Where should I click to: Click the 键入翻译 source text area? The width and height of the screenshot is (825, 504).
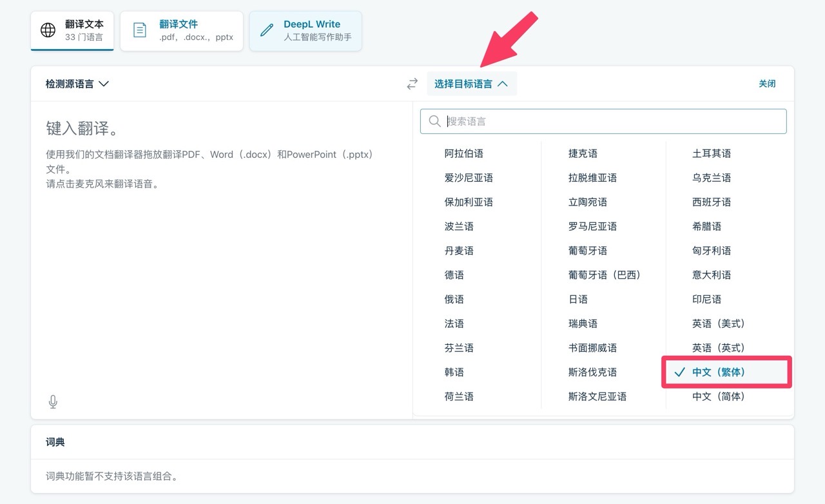(x=222, y=245)
